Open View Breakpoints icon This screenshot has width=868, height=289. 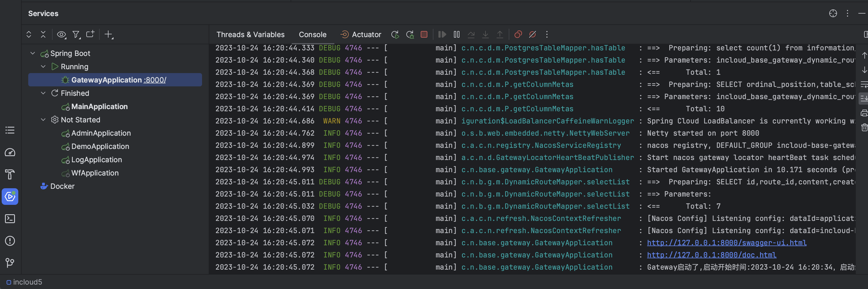518,34
